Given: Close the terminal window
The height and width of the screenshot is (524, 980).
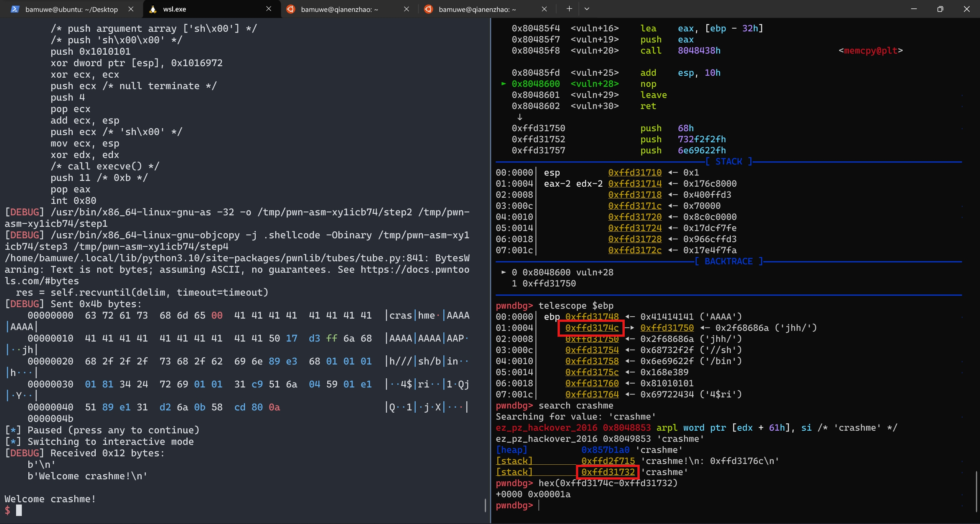Looking at the screenshot, I should pyautogui.click(x=967, y=9).
